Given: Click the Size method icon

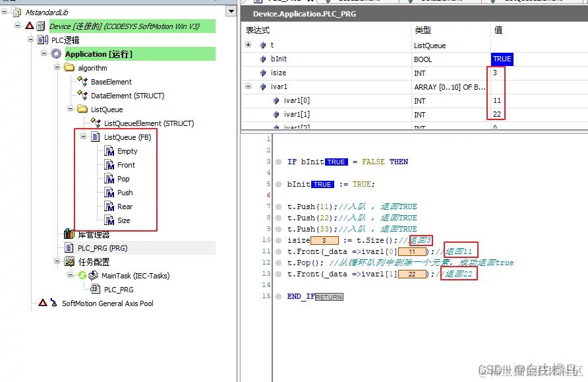Looking at the screenshot, I should pyautogui.click(x=109, y=220).
